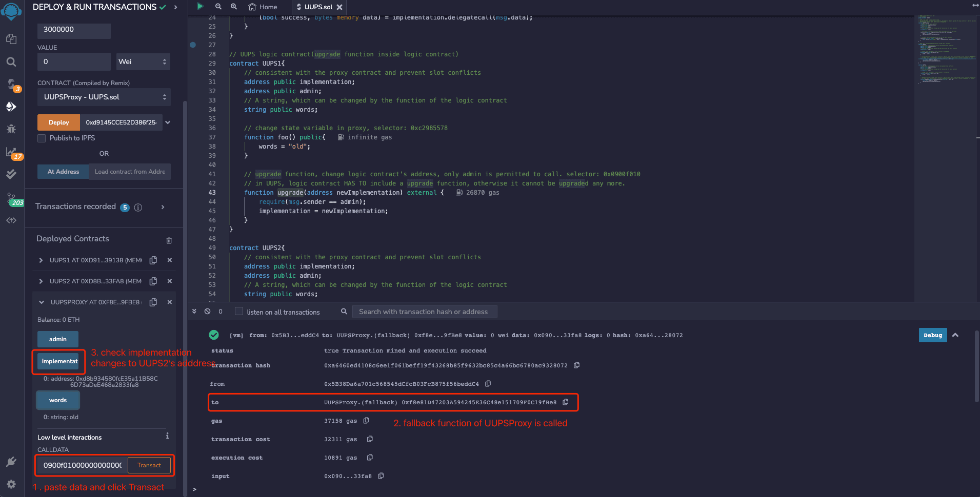Remove the UUPS2 deployed instance

[170, 281]
